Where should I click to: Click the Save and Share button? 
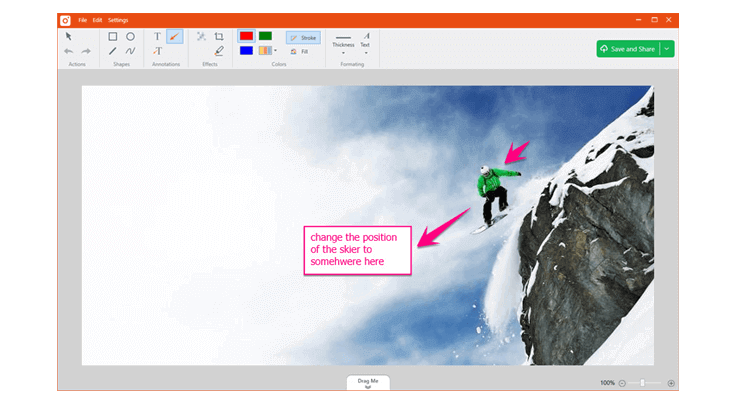(629, 49)
